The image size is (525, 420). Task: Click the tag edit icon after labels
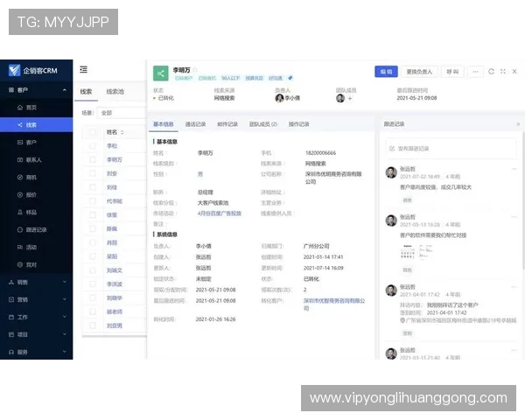click(290, 78)
